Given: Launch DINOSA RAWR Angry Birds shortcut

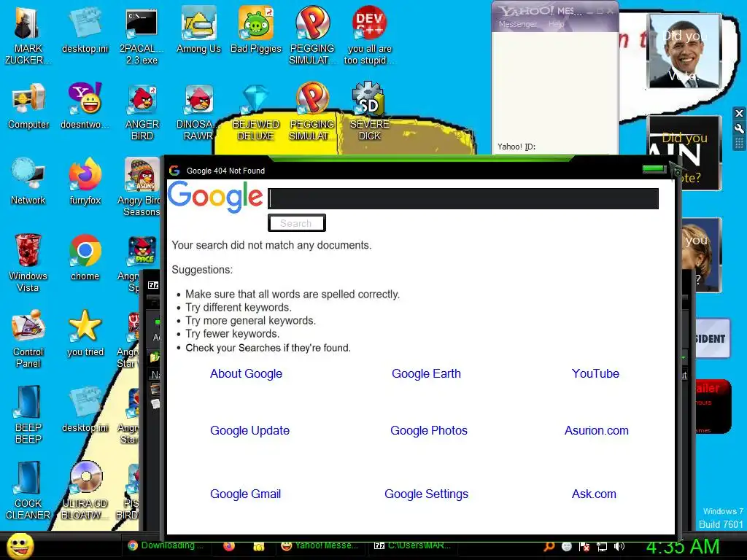Looking at the screenshot, I should [198, 112].
